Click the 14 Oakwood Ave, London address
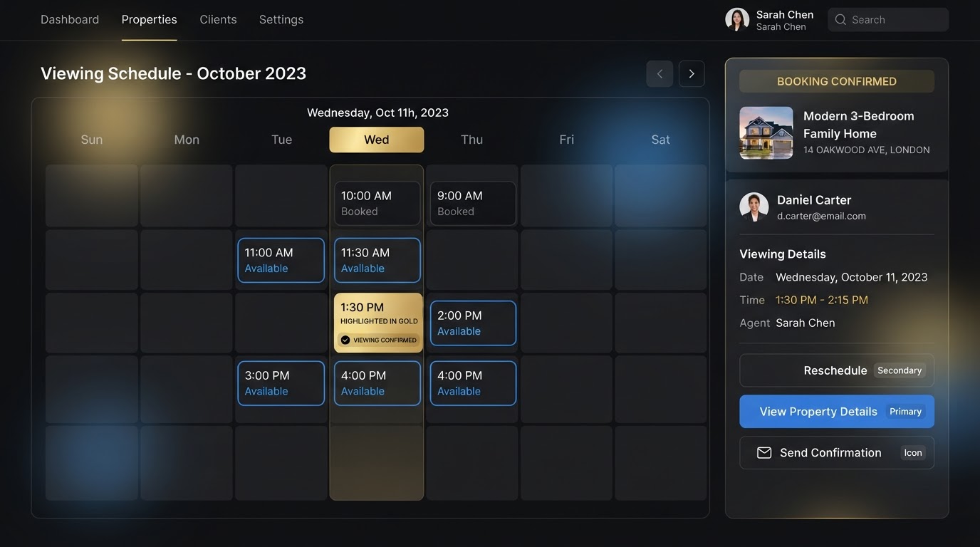Image resolution: width=980 pixels, height=547 pixels. [x=867, y=150]
